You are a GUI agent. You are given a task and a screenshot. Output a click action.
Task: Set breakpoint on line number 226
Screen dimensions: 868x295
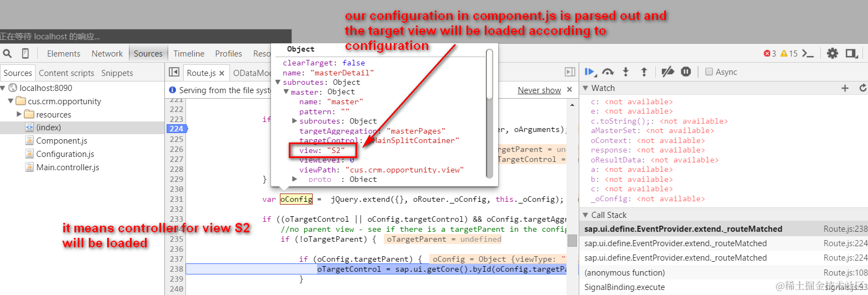pyautogui.click(x=176, y=149)
